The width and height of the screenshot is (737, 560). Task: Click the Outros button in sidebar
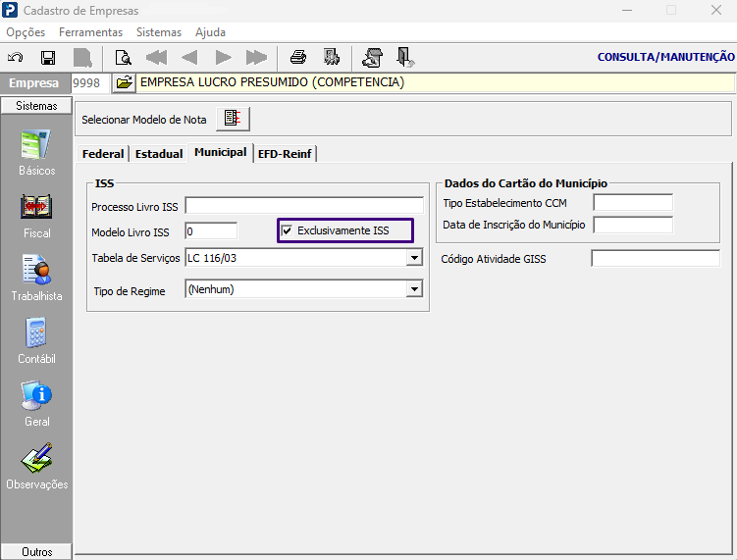36,552
